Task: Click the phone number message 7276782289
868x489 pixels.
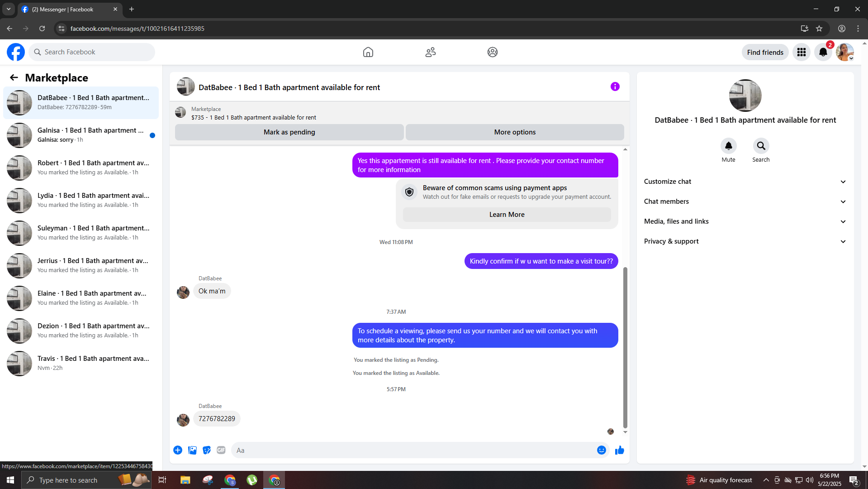Action: coord(217,419)
